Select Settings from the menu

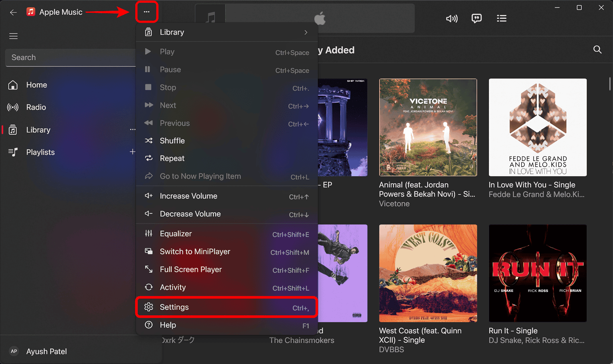pos(174,307)
